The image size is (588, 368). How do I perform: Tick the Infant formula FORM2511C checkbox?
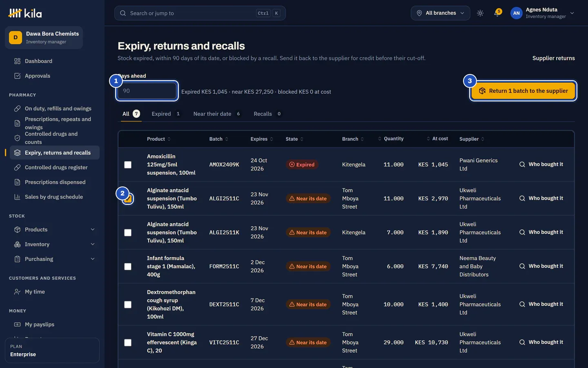tap(128, 266)
